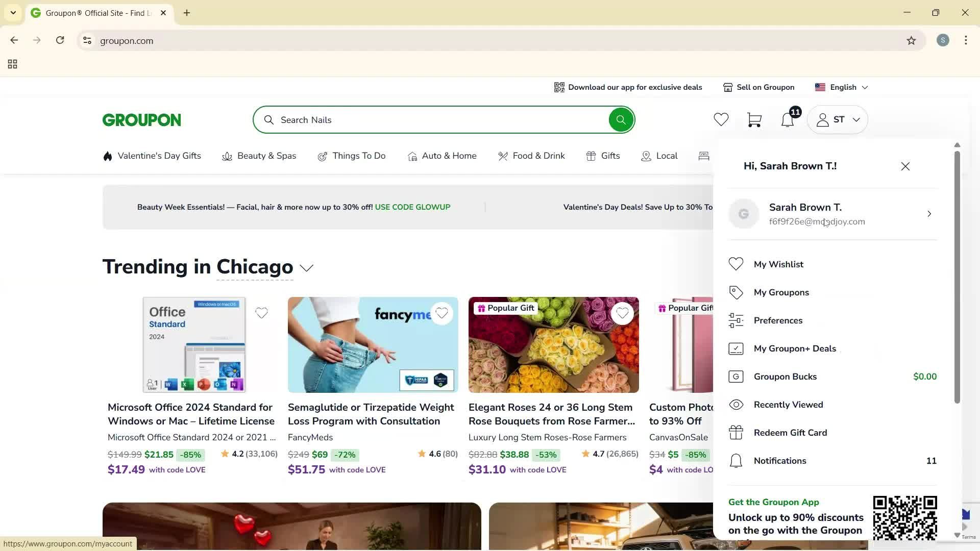
Task: Expand the Trending in Chicago location dropdown
Action: (x=307, y=268)
